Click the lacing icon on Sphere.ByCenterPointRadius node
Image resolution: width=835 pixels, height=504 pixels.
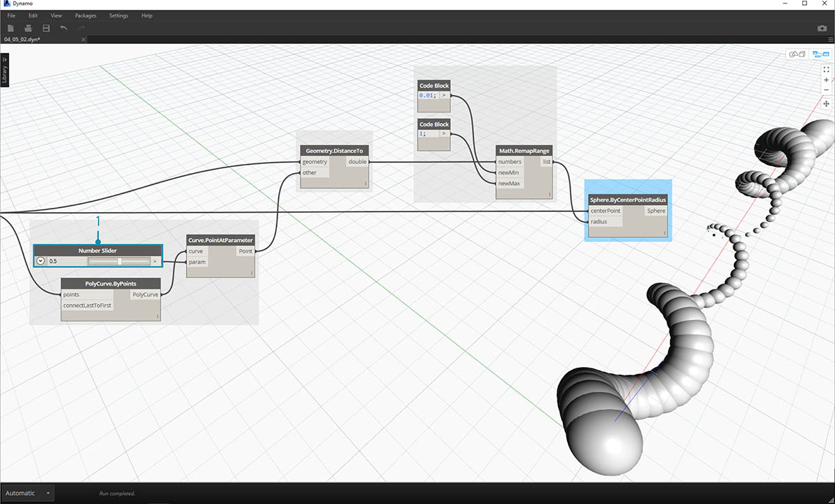point(665,234)
